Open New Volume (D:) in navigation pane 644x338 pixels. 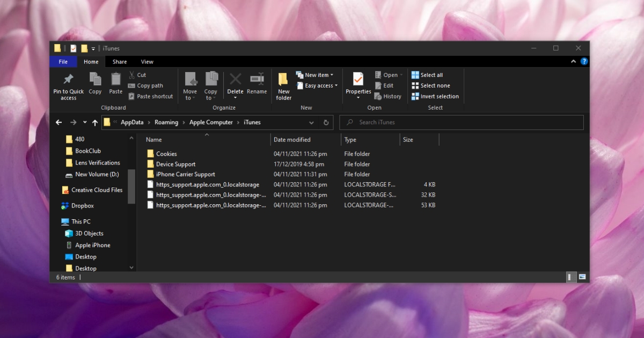point(97,175)
